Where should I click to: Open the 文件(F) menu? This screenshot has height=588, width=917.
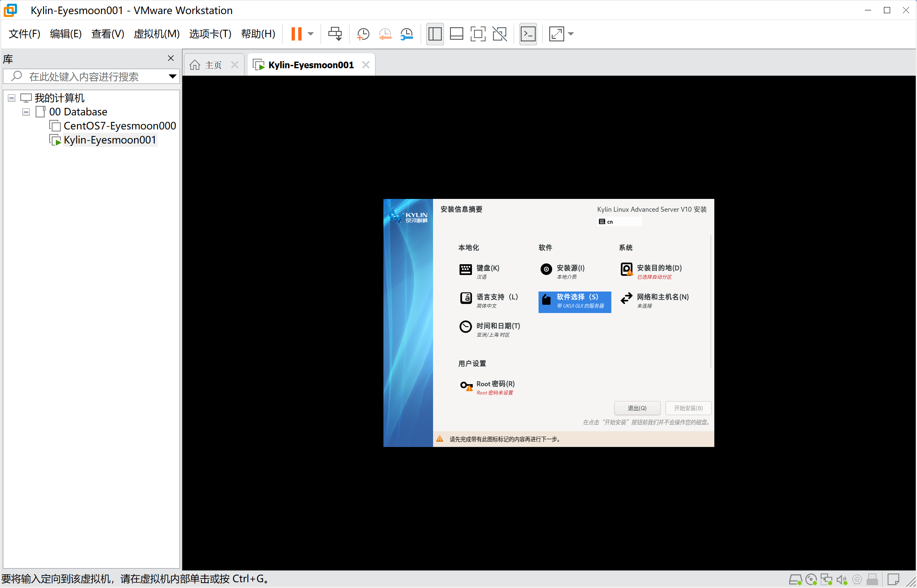click(x=24, y=34)
